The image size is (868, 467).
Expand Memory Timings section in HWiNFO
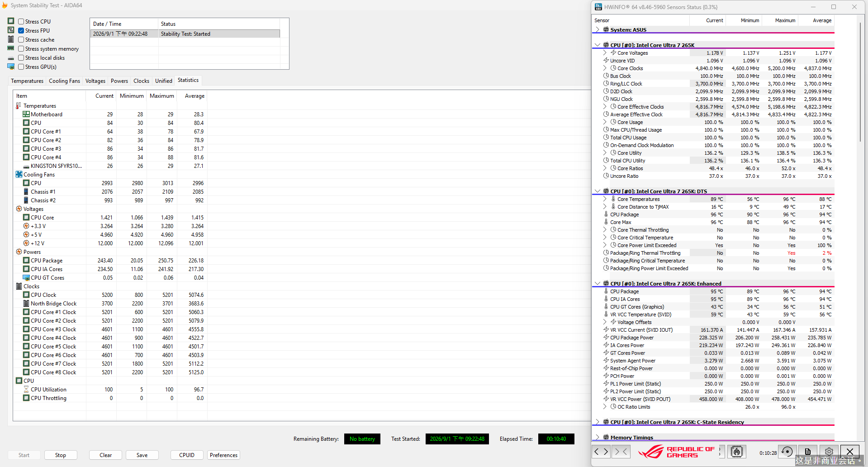(x=598, y=437)
